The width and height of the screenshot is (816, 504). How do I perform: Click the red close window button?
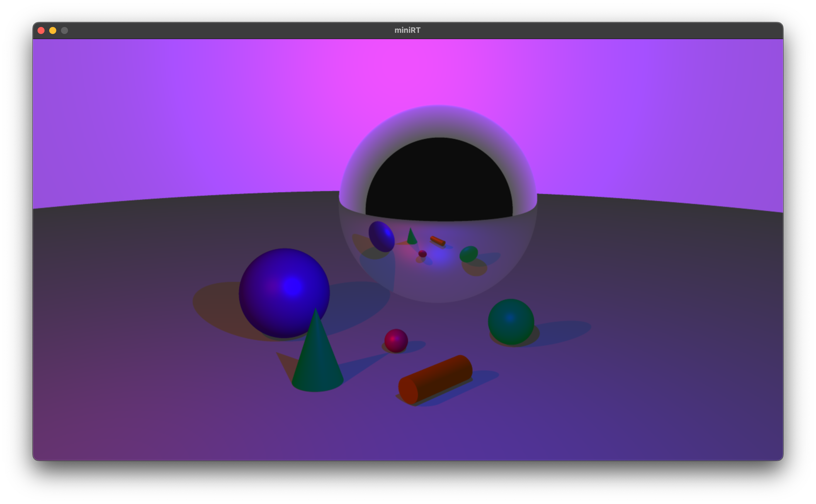[x=41, y=31]
